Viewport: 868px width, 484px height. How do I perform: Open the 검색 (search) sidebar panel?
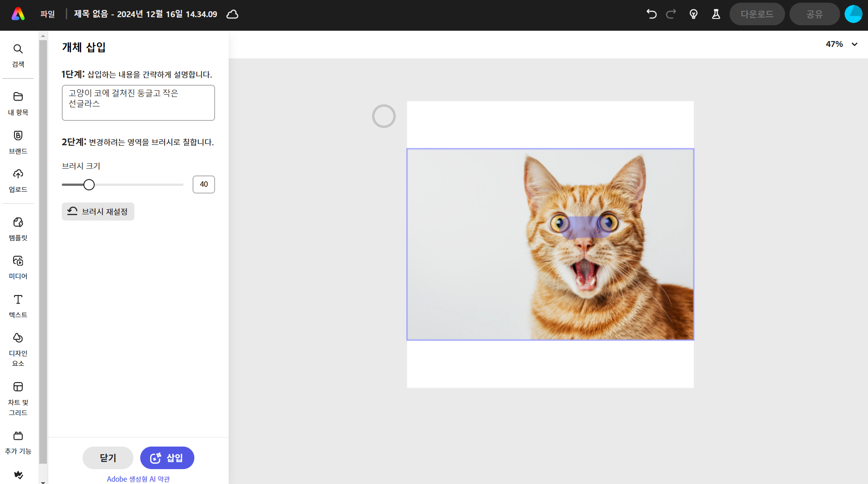[18, 55]
